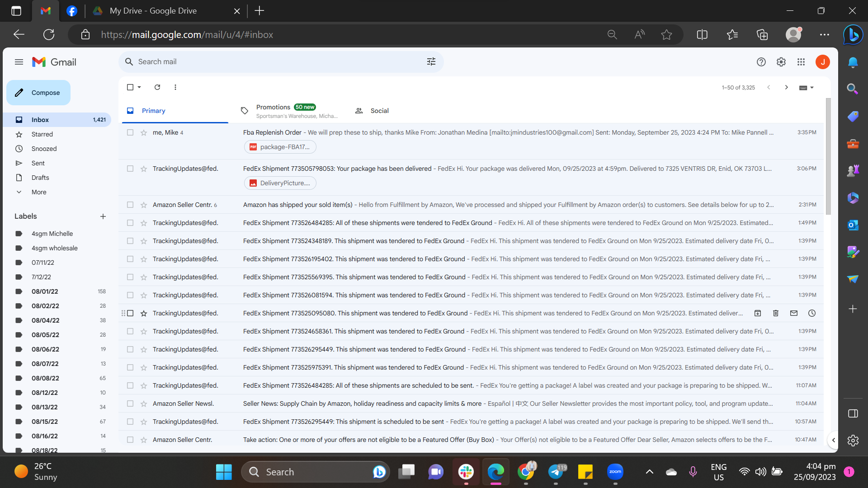Open the 08/01/22 label
The width and height of the screenshot is (868, 488).
pyautogui.click(x=45, y=291)
